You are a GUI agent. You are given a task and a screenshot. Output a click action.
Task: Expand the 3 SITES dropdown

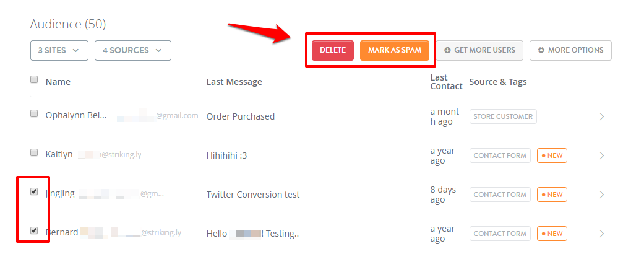click(x=59, y=50)
